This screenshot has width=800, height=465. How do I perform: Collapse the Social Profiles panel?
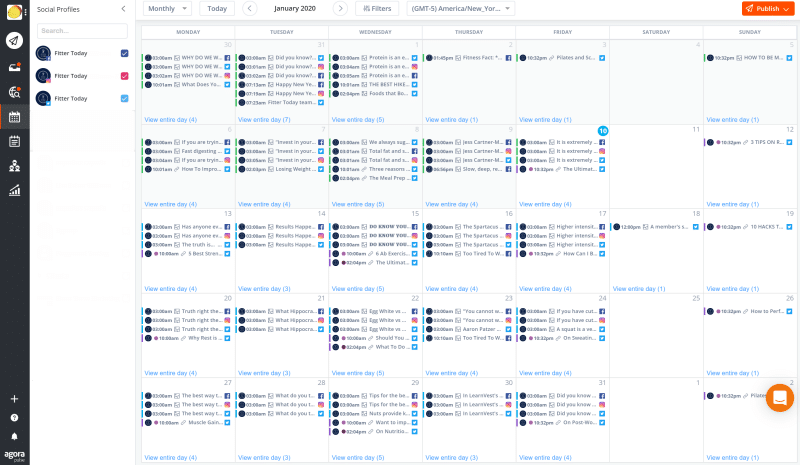point(123,8)
